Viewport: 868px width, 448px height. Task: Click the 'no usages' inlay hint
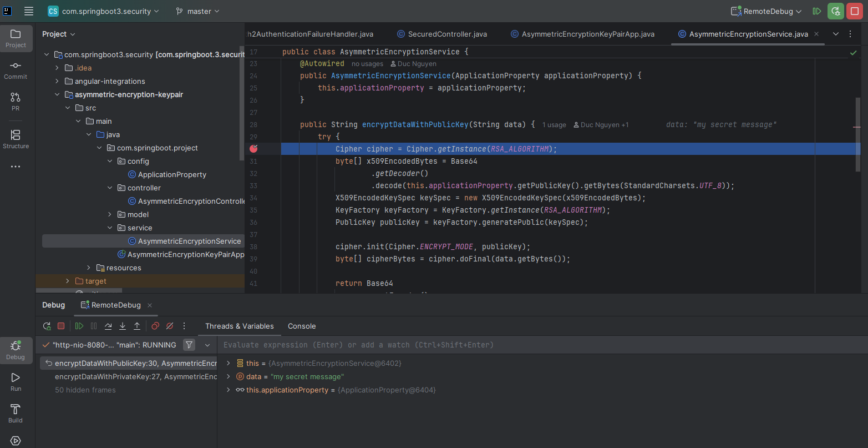367,64
